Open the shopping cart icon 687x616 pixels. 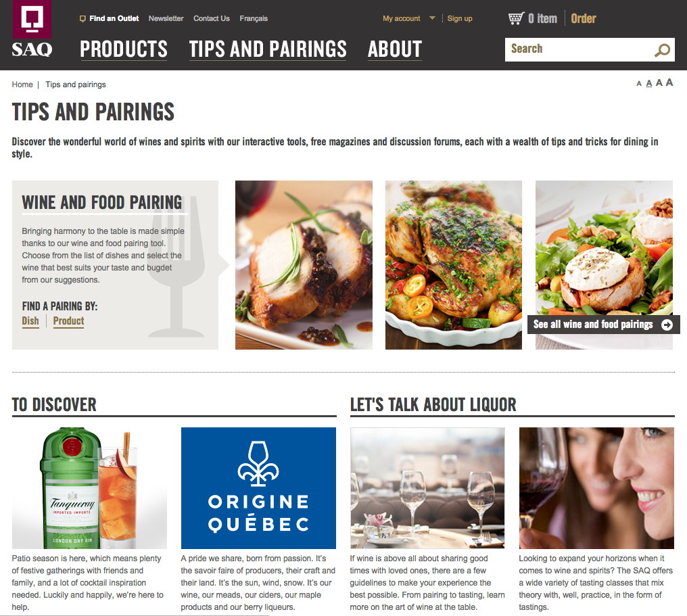pos(516,18)
